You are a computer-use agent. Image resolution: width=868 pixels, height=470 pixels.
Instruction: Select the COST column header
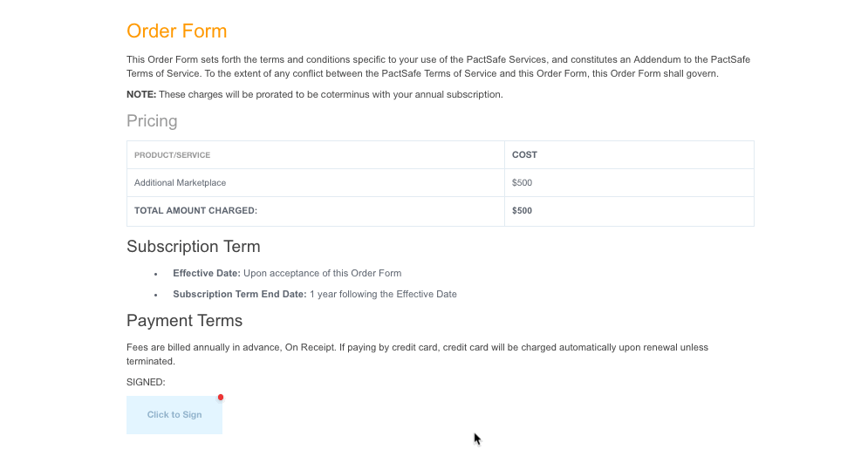(524, 155)
